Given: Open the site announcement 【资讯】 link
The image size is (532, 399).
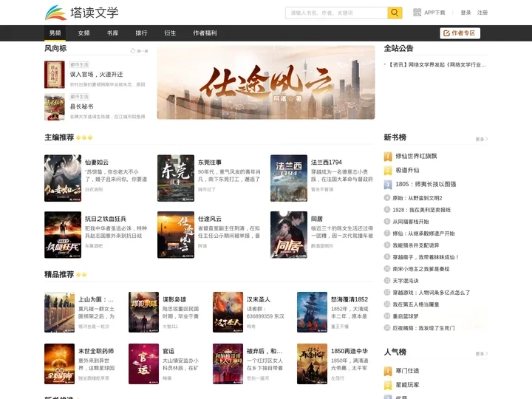Looking at the screenshot, I should tap(437, 64).
